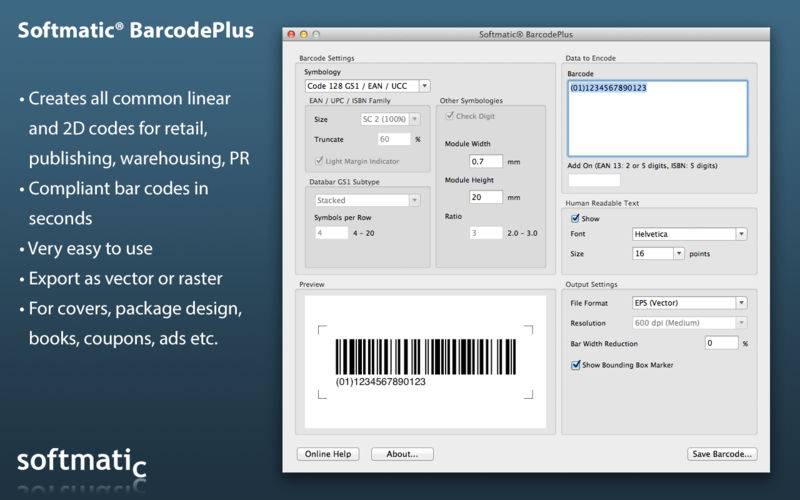
Task: Click the Online Help button
Action: [x=328, y=454]
